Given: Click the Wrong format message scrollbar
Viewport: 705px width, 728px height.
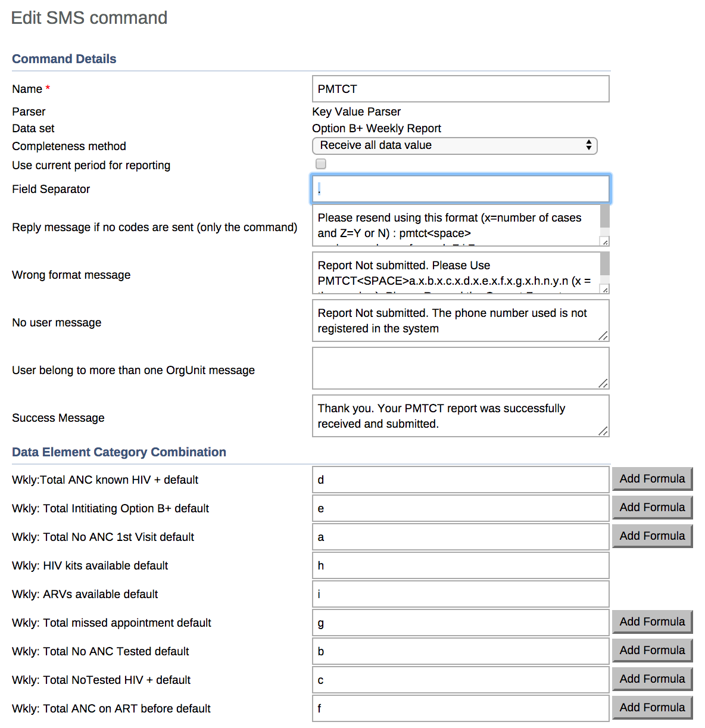Looking at the screenshot, I should (604, 265).
